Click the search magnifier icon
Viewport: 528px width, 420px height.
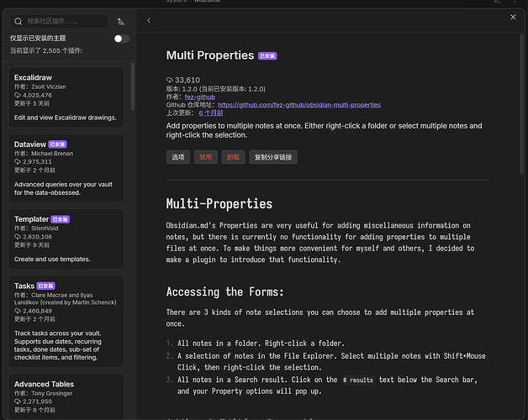click(x=18, y=22)
